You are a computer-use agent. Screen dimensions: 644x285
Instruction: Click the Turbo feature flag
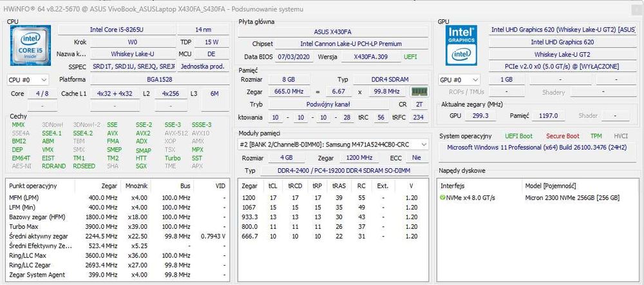173,158
